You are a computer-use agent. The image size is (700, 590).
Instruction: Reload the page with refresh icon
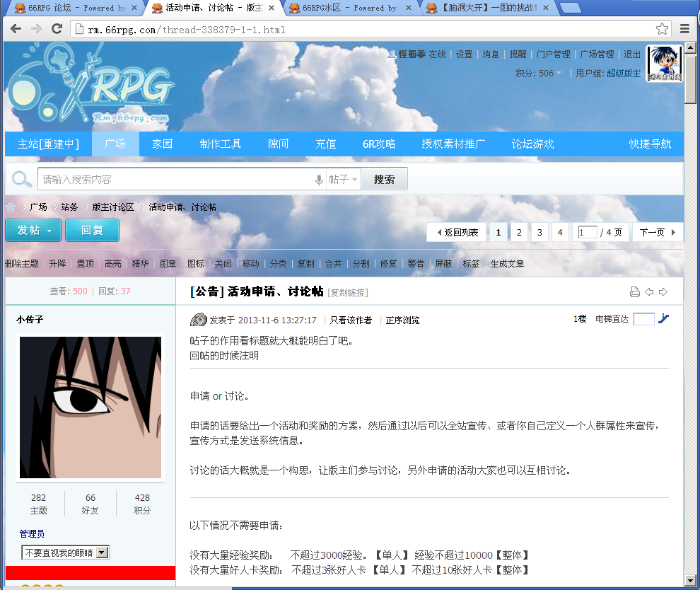[57, 29]
